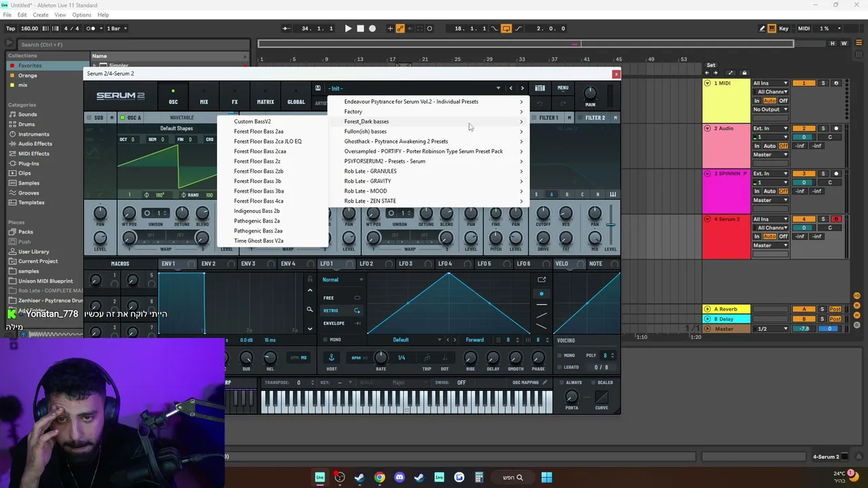Viewport: 868px width, 488px height.
Task: Open the LFO Normal mode dropdown
Action: pyautogui.click(x=342, y=280)
